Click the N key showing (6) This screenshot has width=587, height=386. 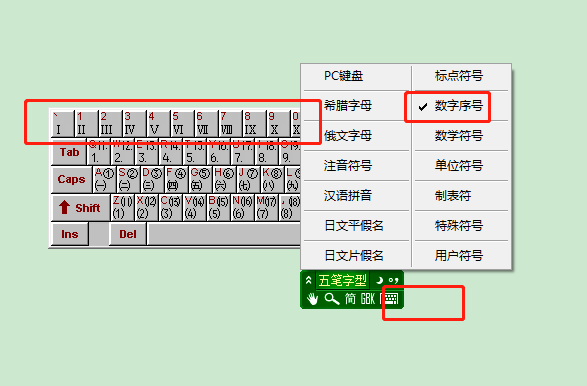pyautogui.click(x=242, y=207)
